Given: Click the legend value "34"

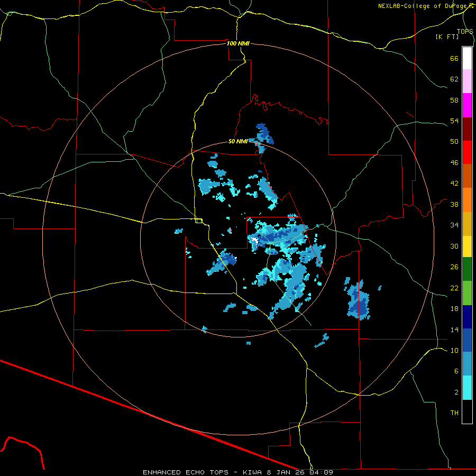Looking at the screenshot, I should (454, 225).
